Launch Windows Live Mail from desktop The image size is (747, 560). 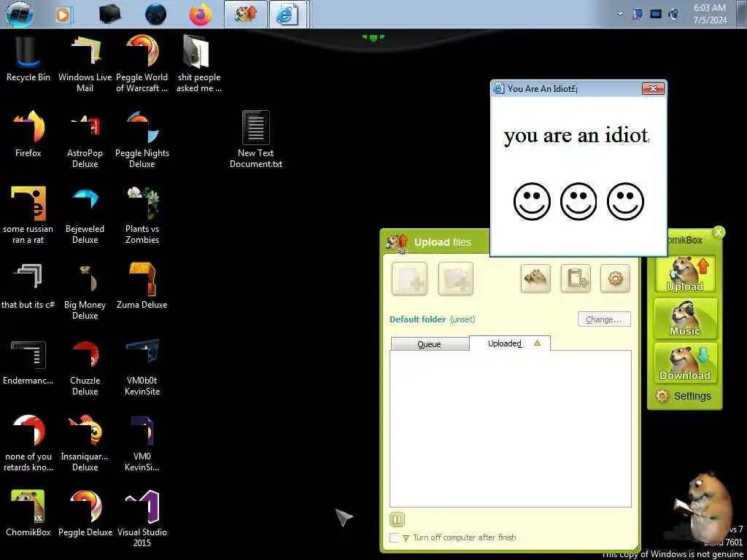coord(85,63)
